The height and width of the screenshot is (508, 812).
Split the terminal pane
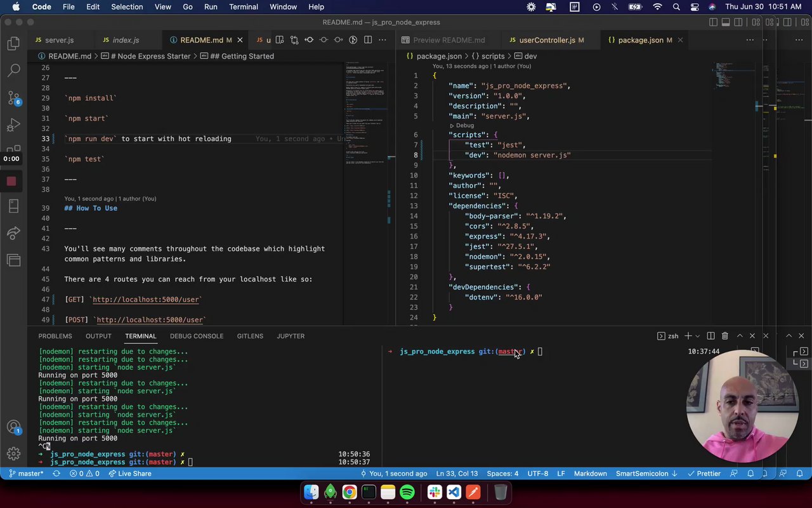point(710,336)
